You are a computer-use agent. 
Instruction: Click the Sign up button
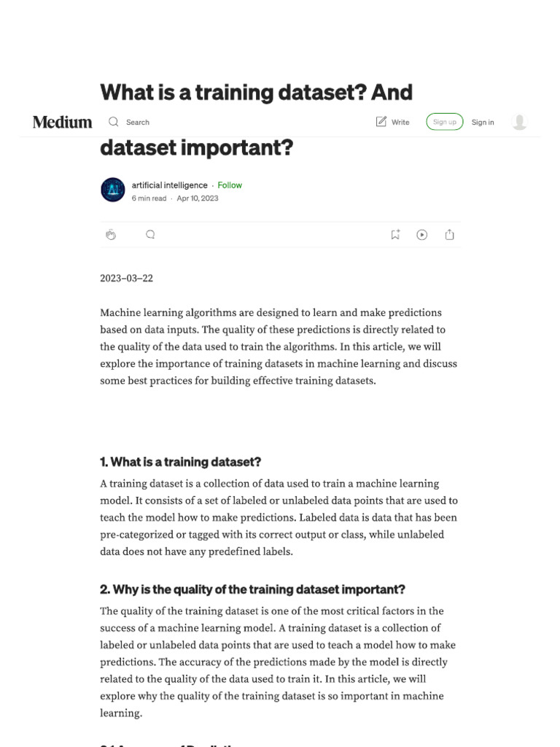click(444, 122)
